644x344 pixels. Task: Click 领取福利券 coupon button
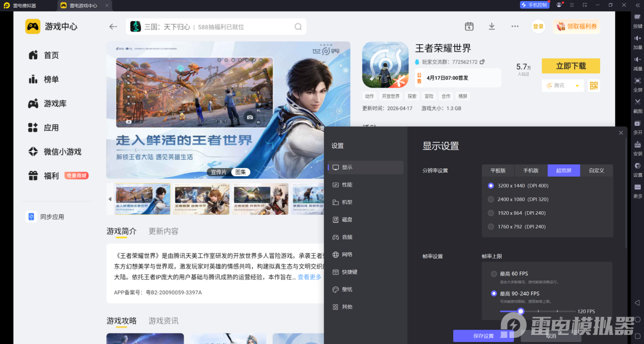pos(576,26)
